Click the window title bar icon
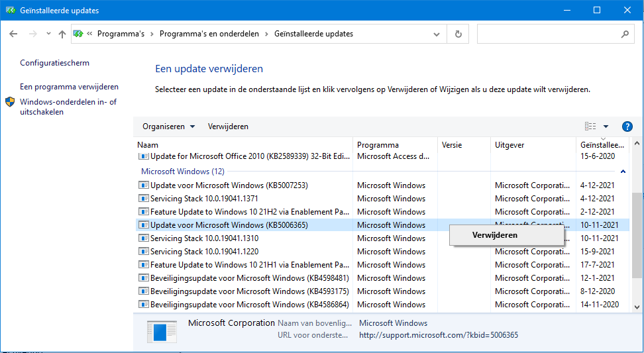644x353 pixels. pyautogui.click(x=10, y=10)
